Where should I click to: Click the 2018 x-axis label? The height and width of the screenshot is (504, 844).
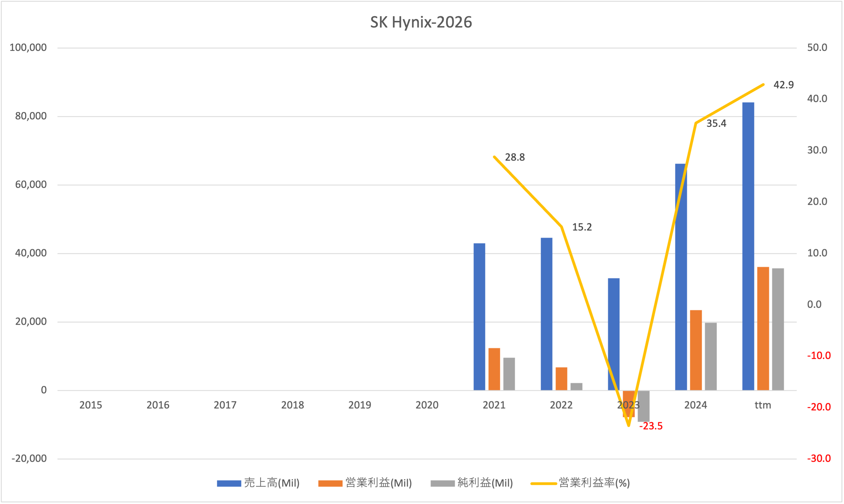pos(292,405)
